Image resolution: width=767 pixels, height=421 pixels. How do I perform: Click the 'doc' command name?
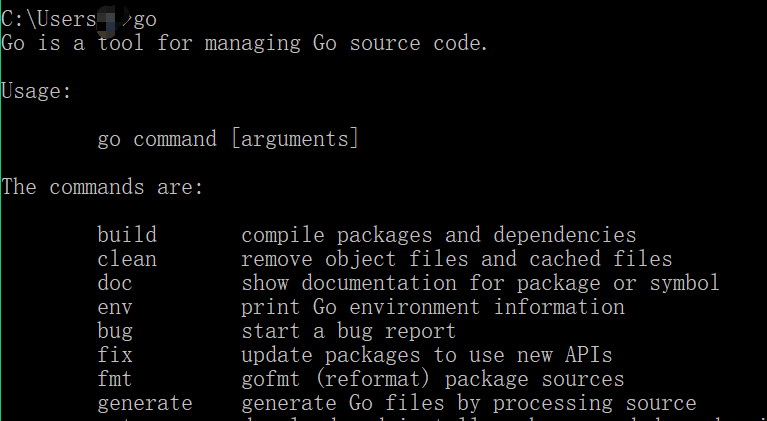(x=114, y=283)
